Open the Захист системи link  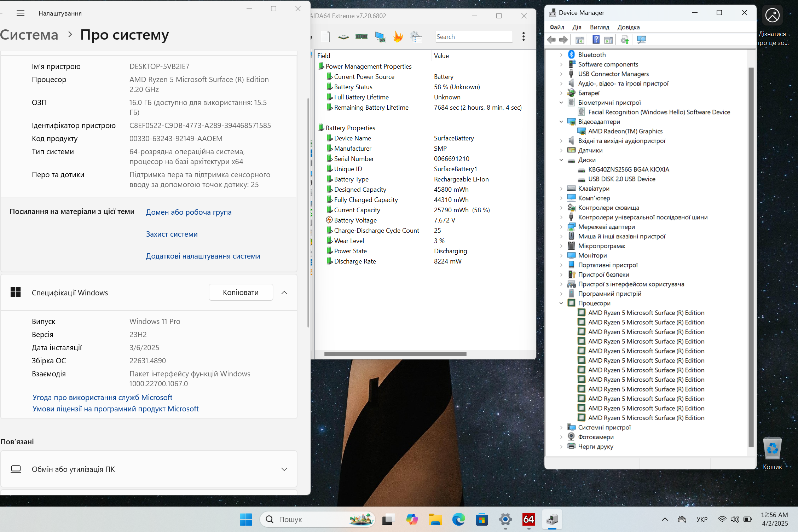[172, 234]
